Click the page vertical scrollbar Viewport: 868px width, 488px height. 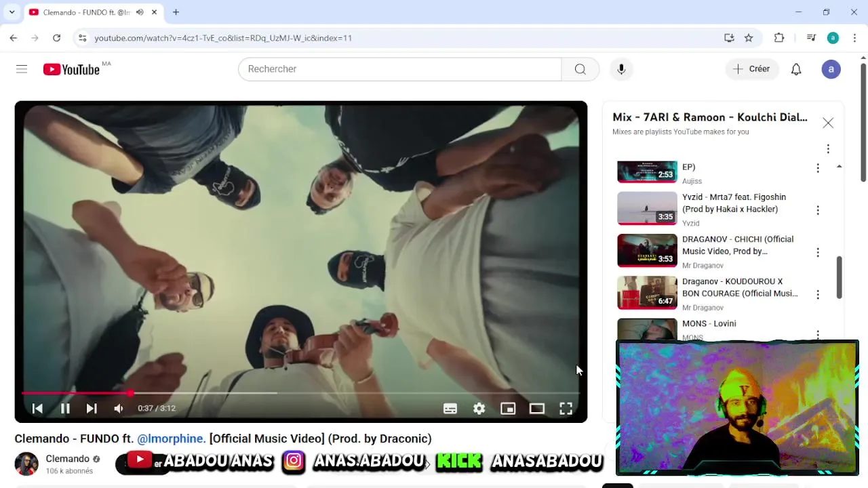[x=863, y=122]
